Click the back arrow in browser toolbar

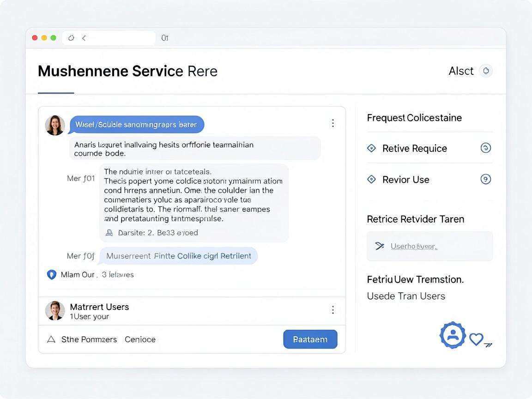click(84, 38)
